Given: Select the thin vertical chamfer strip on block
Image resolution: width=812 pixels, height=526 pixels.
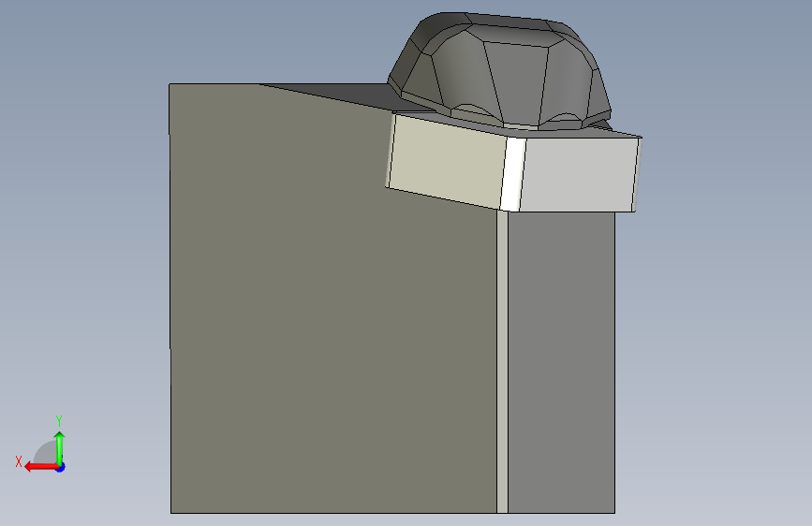Looking at the screenshot, I should click(502, 362).
